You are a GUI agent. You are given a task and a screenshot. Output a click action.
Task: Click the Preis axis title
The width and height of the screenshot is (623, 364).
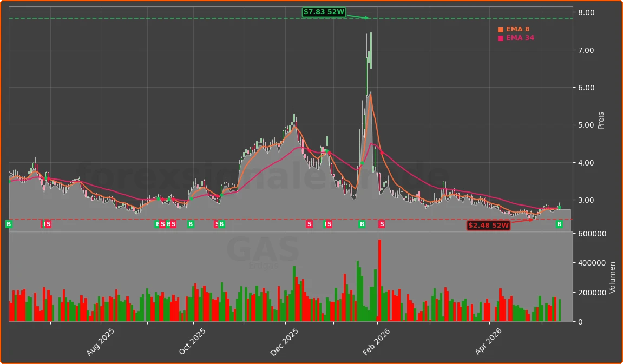pos(601,120)
